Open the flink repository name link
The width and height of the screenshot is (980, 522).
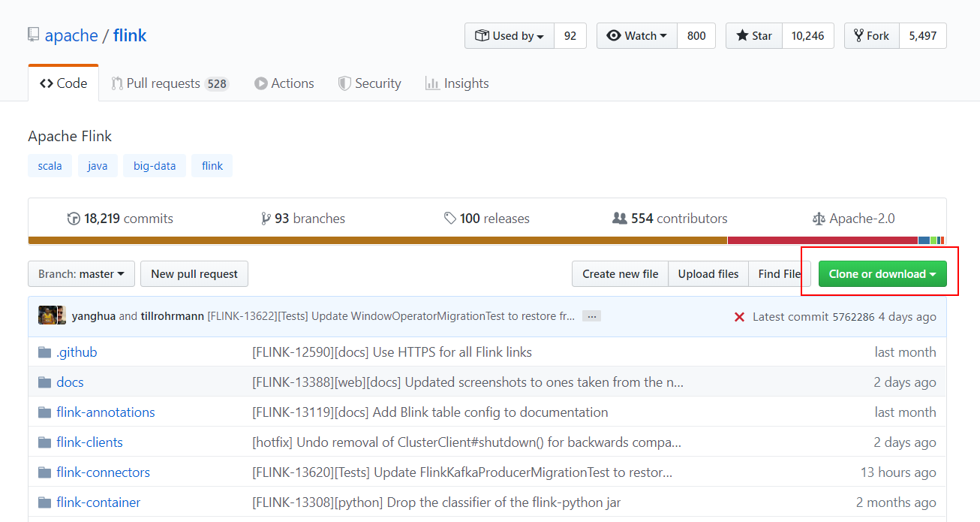[130, 35]
